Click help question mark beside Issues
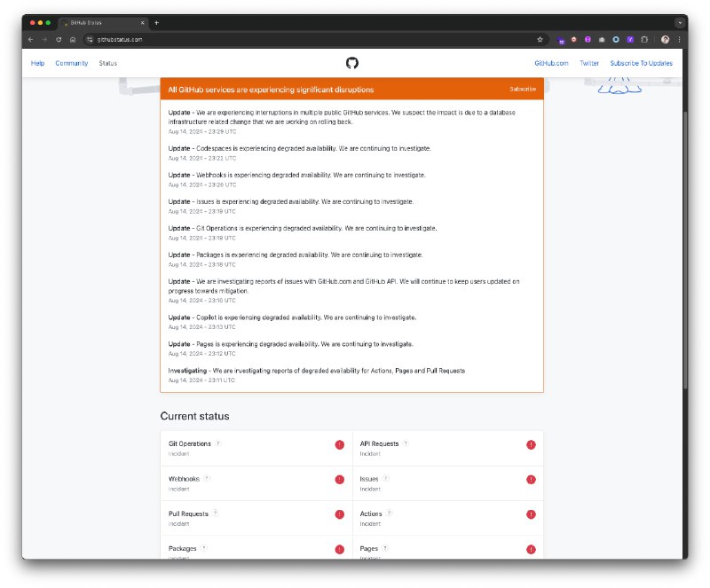710x588 pixels. 386,478
